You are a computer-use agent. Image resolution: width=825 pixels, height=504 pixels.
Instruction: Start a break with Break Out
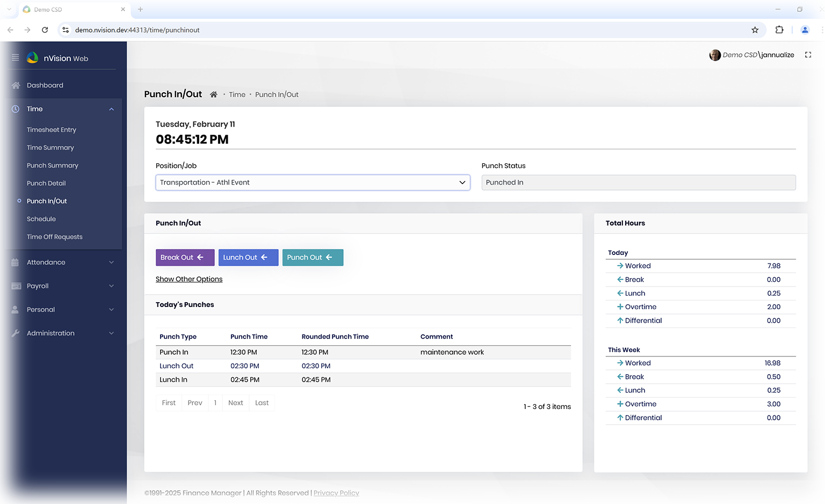coord(185,258)
